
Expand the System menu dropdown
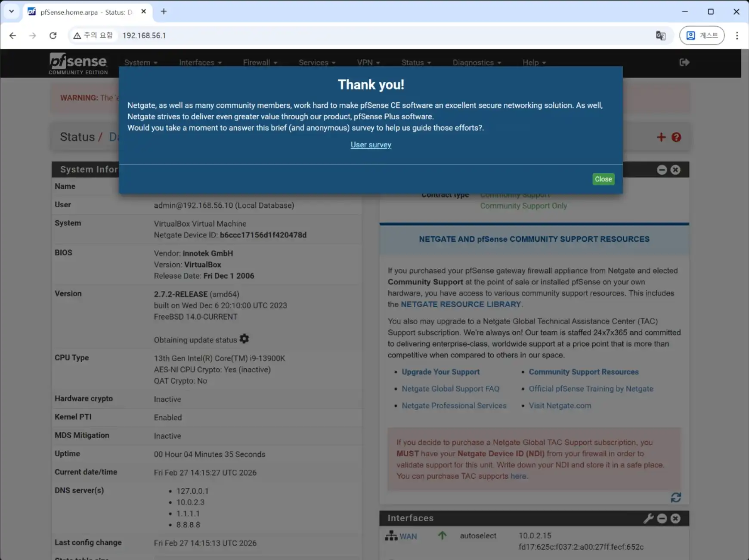point(141,62)
